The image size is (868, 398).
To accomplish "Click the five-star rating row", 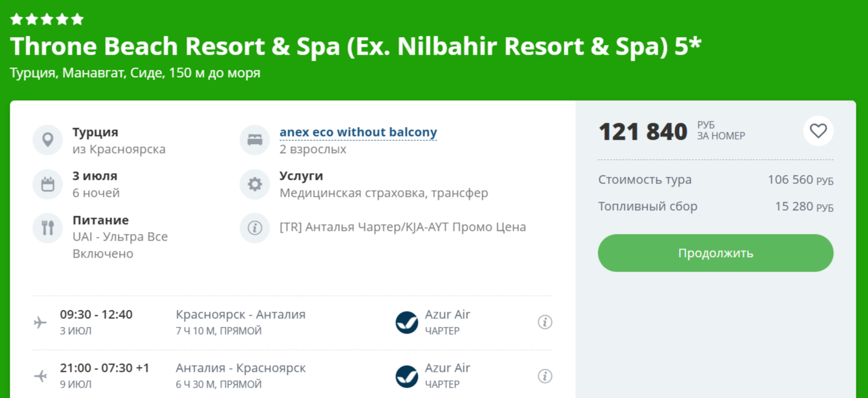I will 47,19.
